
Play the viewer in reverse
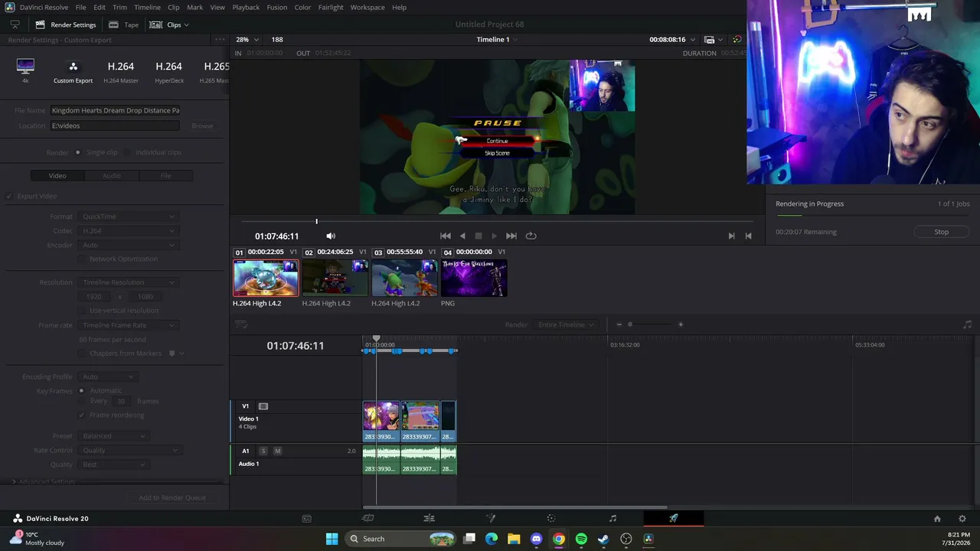coord(462,236)
